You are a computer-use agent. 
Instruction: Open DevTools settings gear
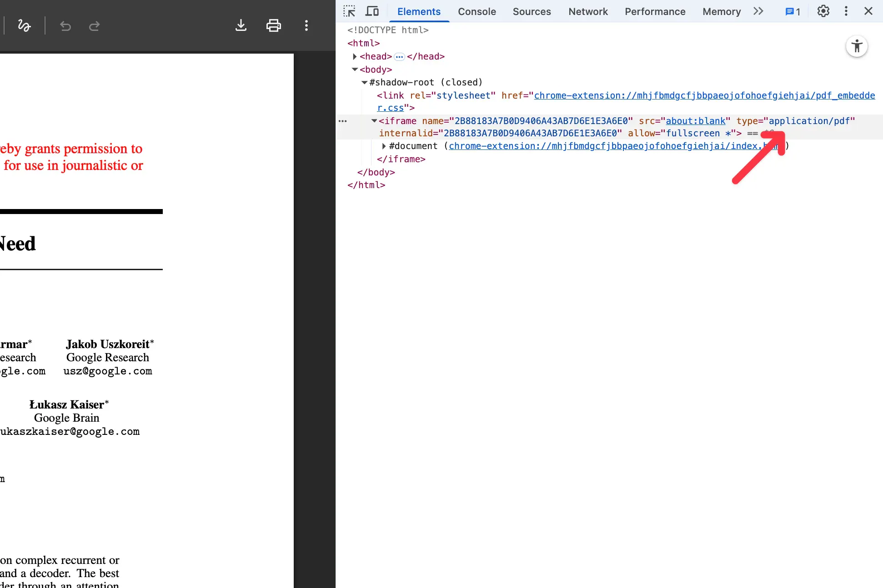coord(823,11)
